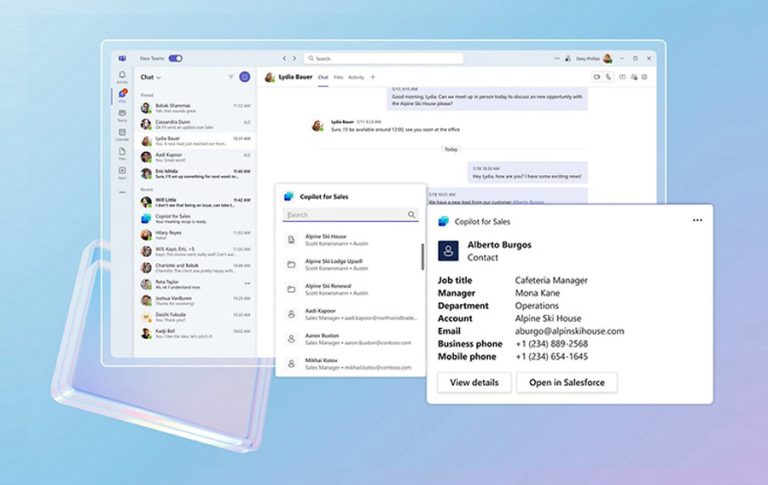Start a new chat with compose button
Image resolution: width=768 pixels, height=485 pixels.
point(245,76)
